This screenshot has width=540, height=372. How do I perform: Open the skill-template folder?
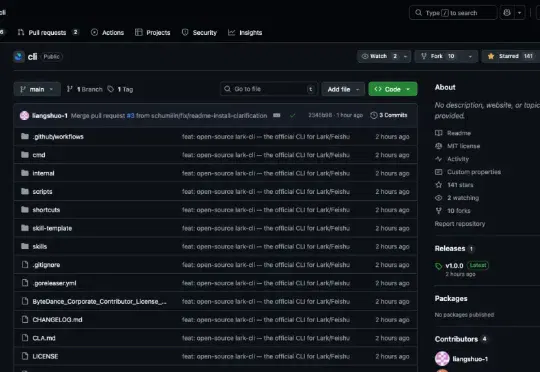[52, 228]
